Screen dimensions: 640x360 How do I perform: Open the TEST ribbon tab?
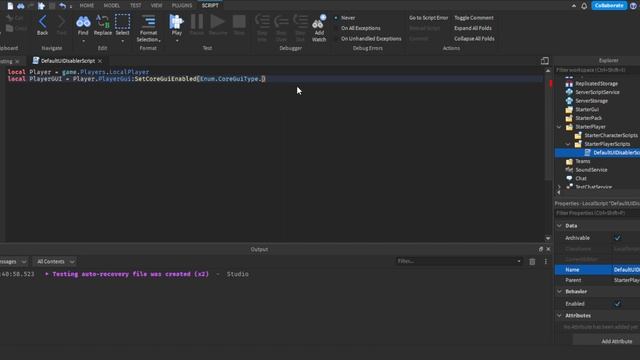point(136,6)
